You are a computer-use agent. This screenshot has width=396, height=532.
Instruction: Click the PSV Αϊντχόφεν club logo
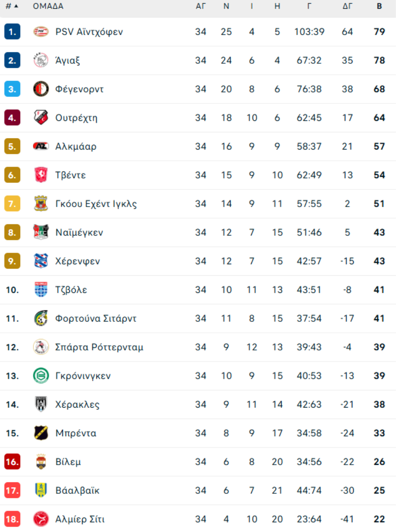coord(41,32)
